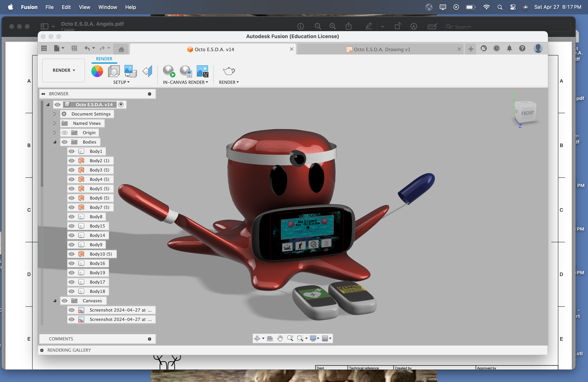Open the notifications bell icon

[x=509, y=48]
